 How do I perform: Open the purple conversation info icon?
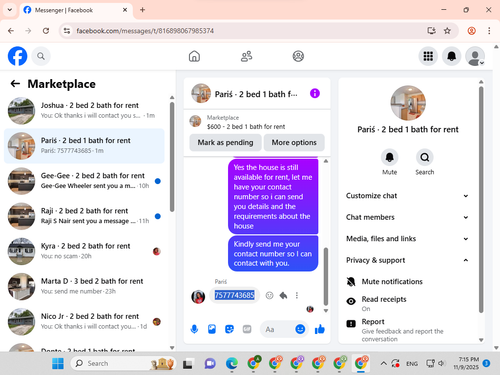click(x=315, y=93)
